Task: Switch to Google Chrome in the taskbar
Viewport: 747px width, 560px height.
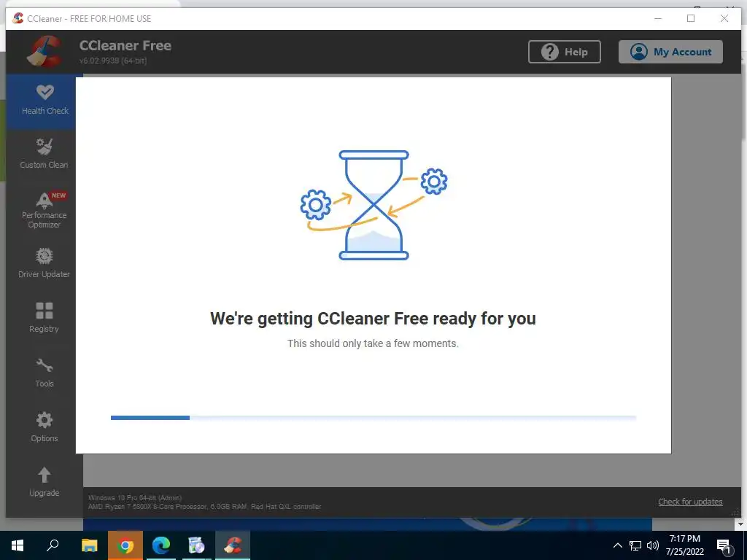Action: pos(125,545)
